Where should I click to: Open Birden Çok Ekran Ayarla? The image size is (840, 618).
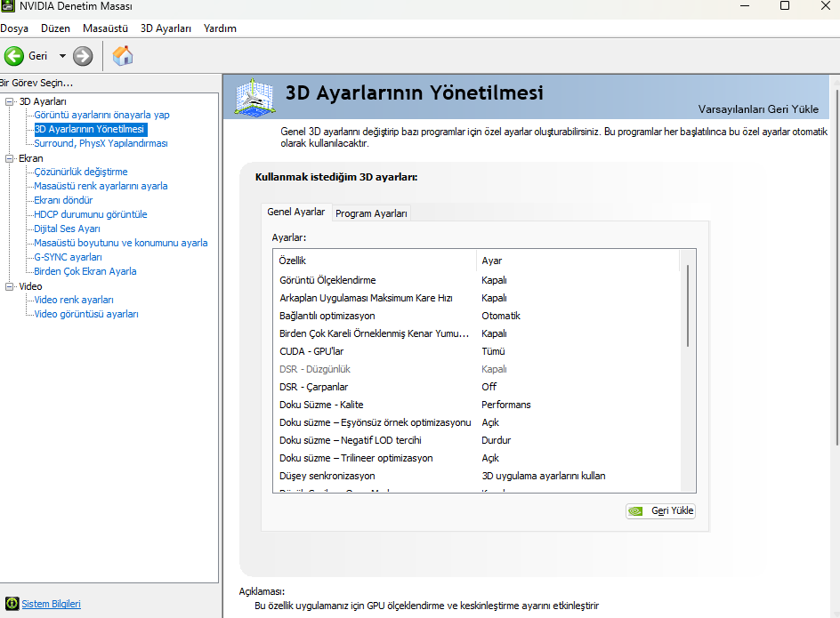pos(85,271)
